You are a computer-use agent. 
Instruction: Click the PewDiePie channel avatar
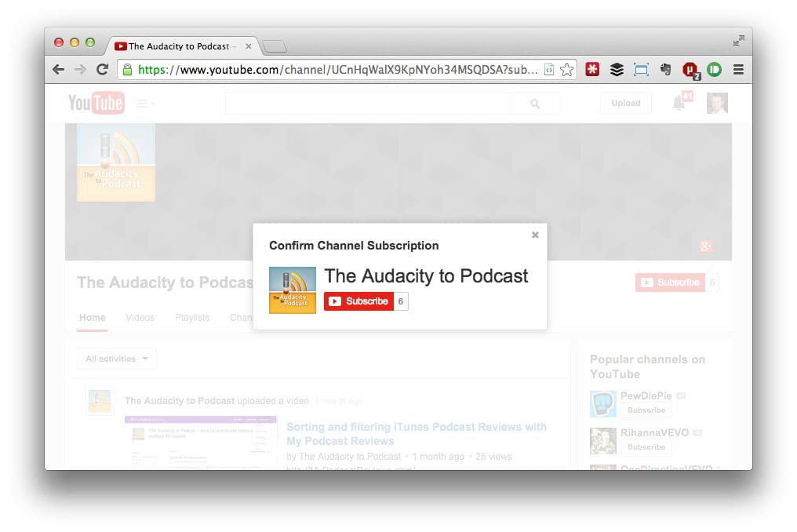coord(602,404)
